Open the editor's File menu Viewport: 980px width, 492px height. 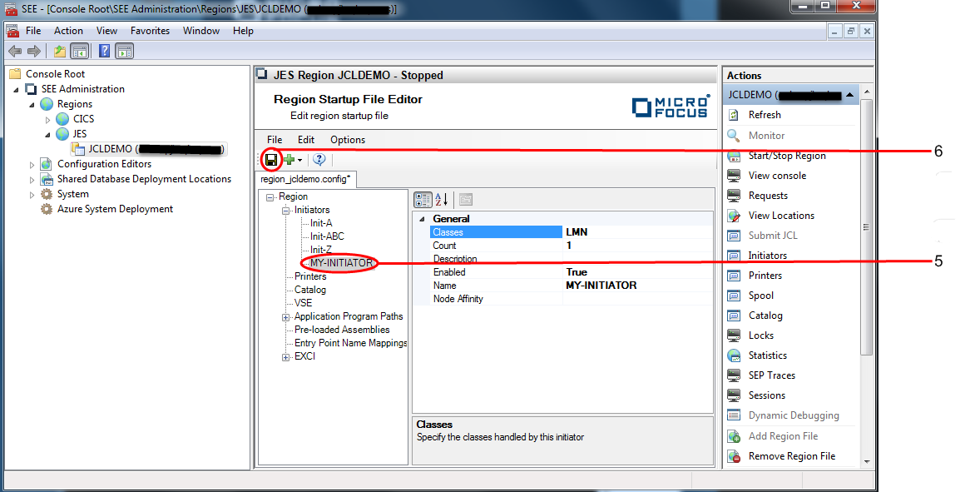(275, 140)
